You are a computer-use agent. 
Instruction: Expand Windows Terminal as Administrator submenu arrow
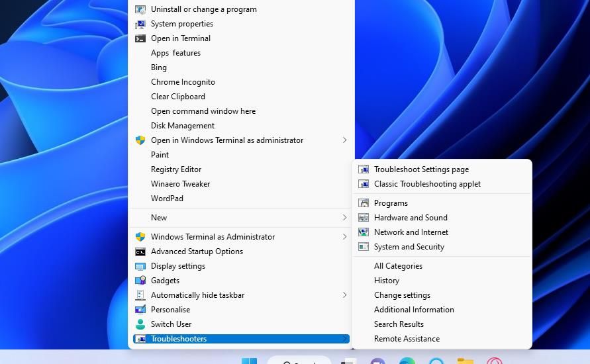pyautogui.click(x=344, y=237)
